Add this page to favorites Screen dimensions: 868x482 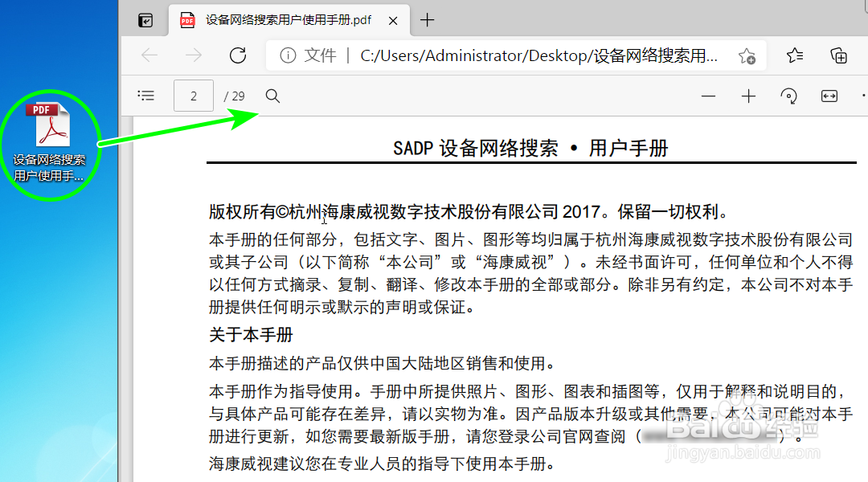click(x=747, y=56)
